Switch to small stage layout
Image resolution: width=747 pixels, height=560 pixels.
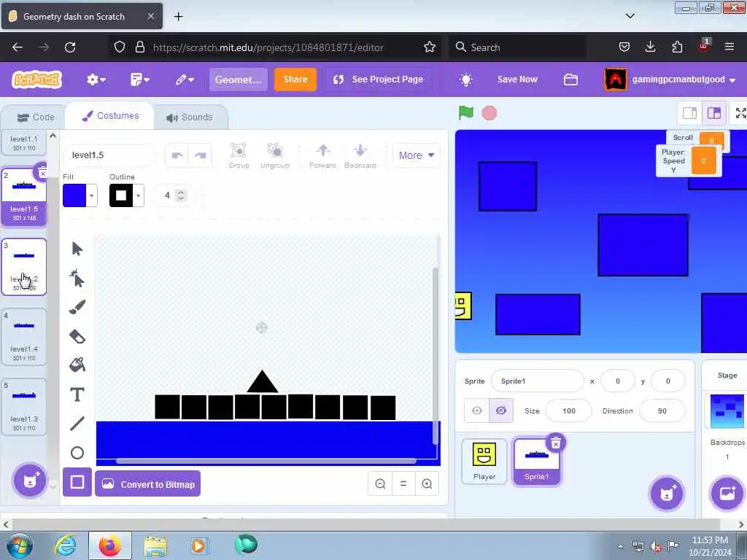[689, 113]
